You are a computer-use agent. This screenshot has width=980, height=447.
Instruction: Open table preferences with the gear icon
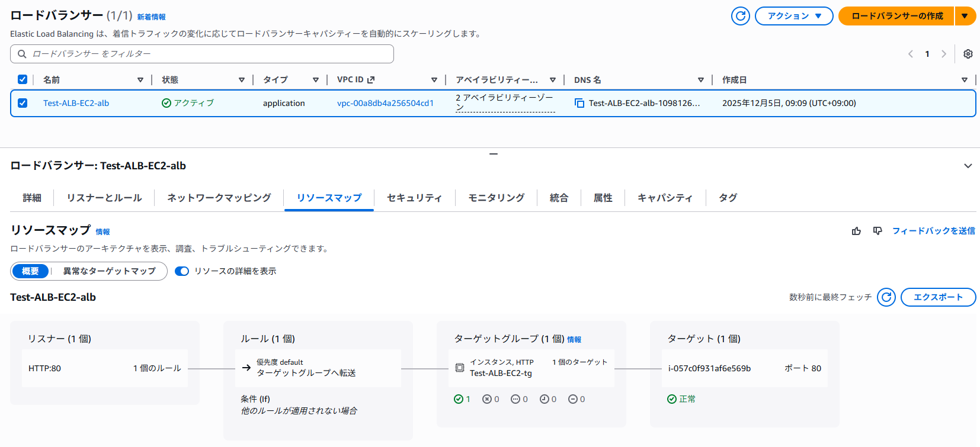(x=968, y=54)
